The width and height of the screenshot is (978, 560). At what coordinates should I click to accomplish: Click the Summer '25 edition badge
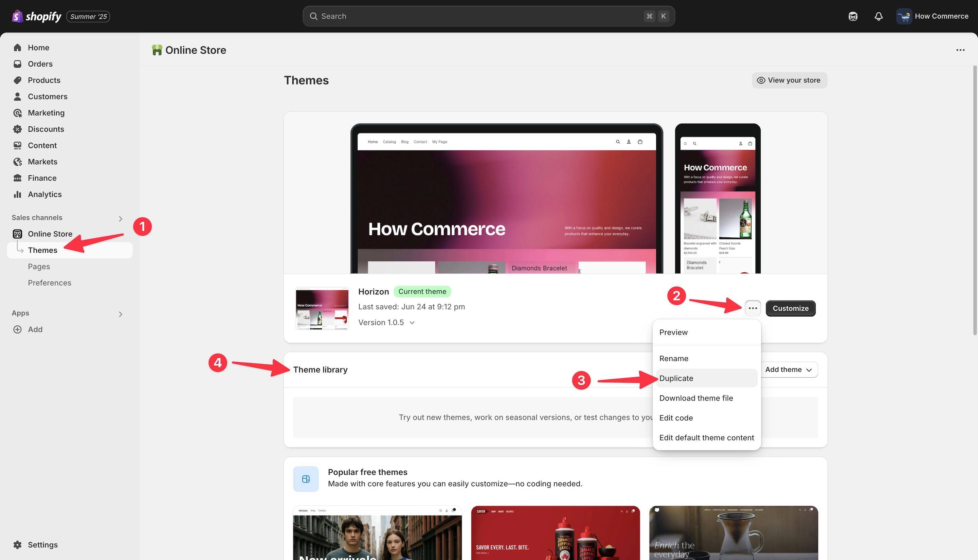(88, 16)
